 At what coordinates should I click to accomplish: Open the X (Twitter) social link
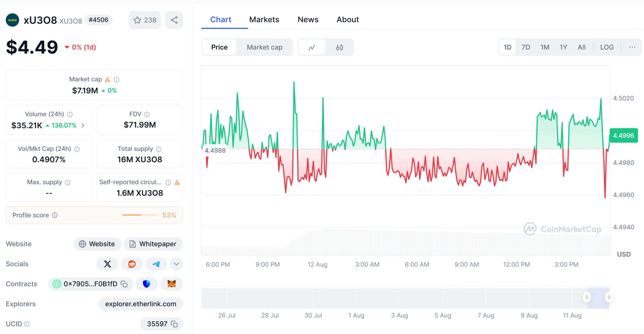[x=107, y=264]
